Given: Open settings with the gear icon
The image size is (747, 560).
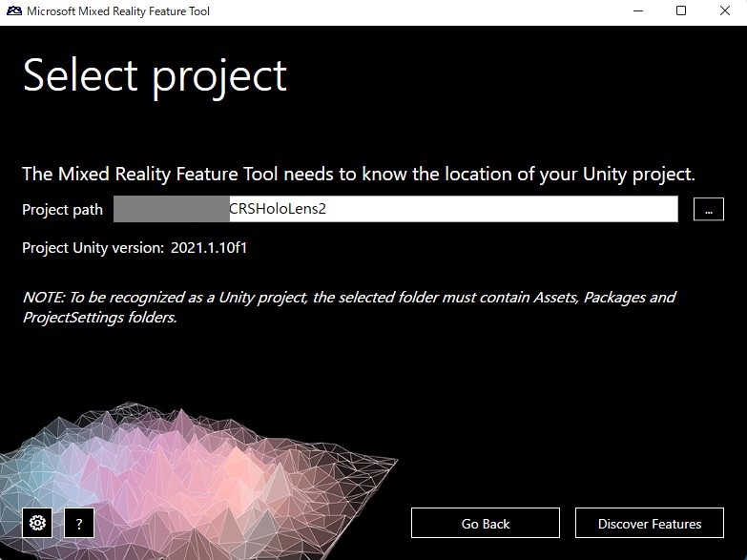Looking at the screenshot, I should [37, 523].
